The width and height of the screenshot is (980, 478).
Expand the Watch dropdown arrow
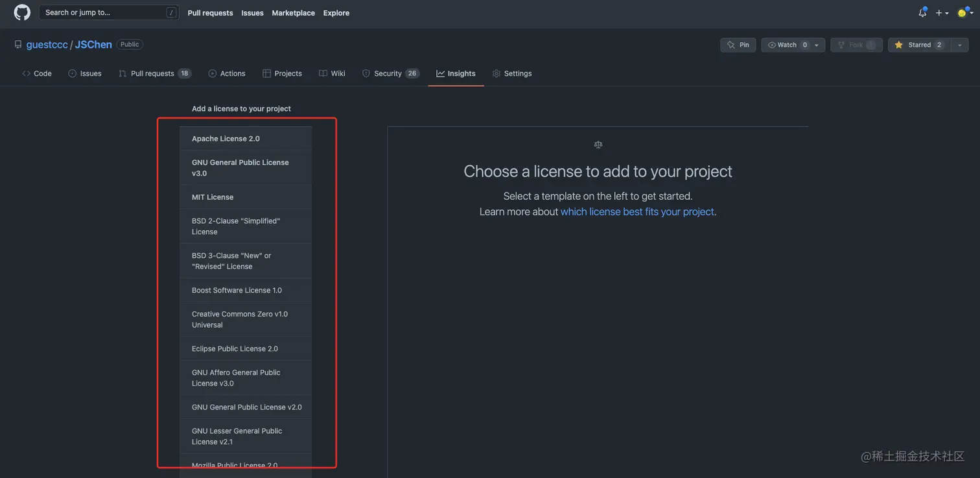(817, 45)
